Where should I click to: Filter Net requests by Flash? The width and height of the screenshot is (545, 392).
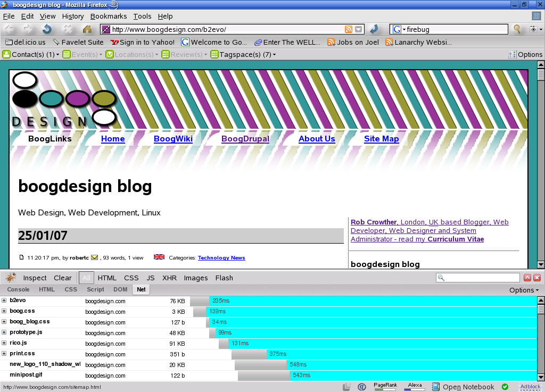tap(224, 278)
